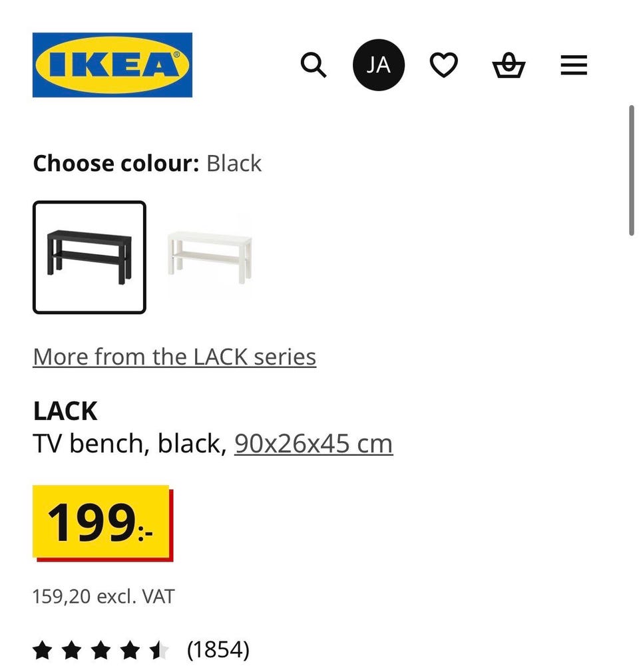This screenshot has width=639, height=672.
Task: Open the shopping basket icon
Action: (509, 66)
